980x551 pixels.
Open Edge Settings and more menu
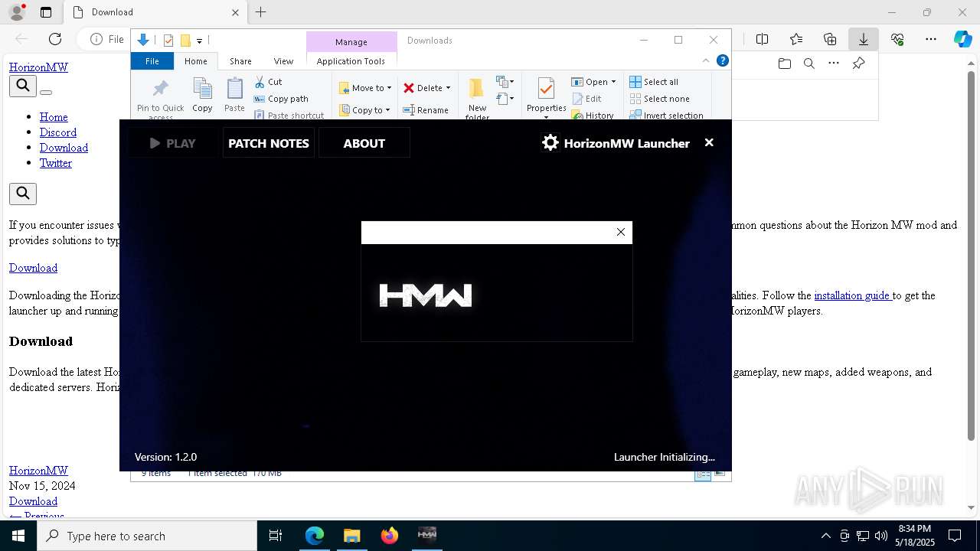(931, 39)
